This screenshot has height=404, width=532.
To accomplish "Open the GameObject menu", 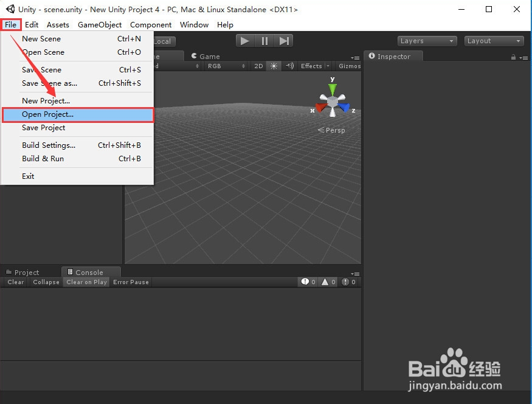I will (100, 25).
